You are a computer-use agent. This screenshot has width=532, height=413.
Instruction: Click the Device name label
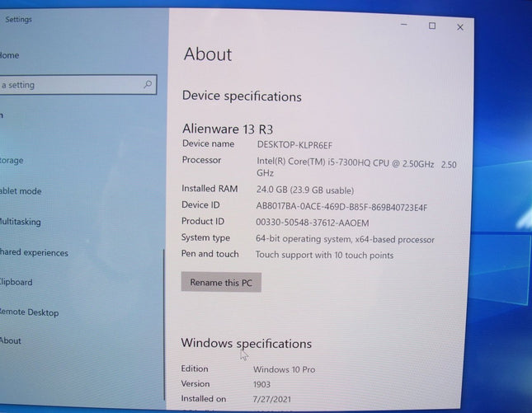[209, 143]
